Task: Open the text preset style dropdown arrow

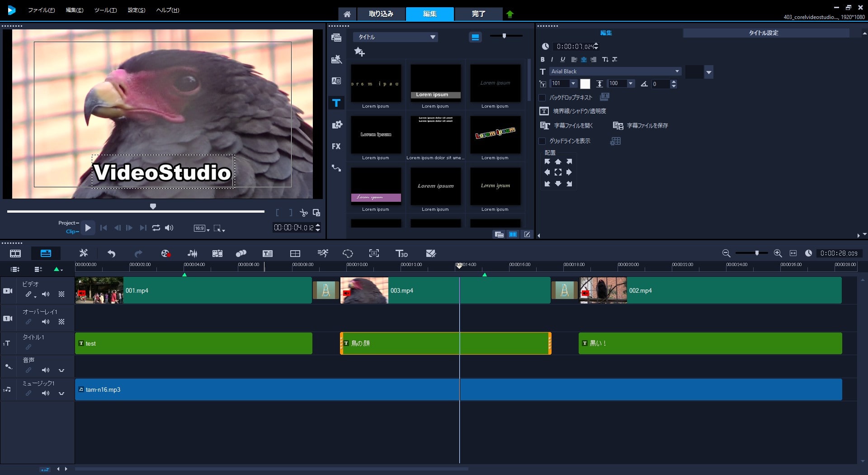Action: pyautogui.click(x=709, y=72)
